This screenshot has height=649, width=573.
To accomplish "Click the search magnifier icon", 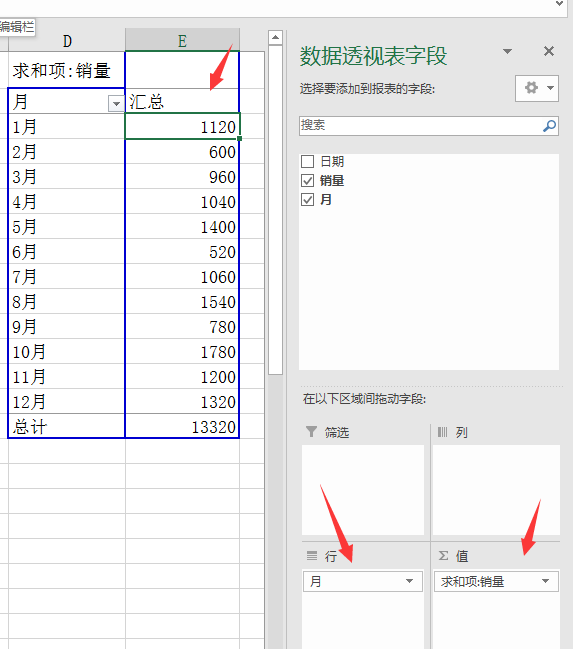I will (x=549, y=126).
